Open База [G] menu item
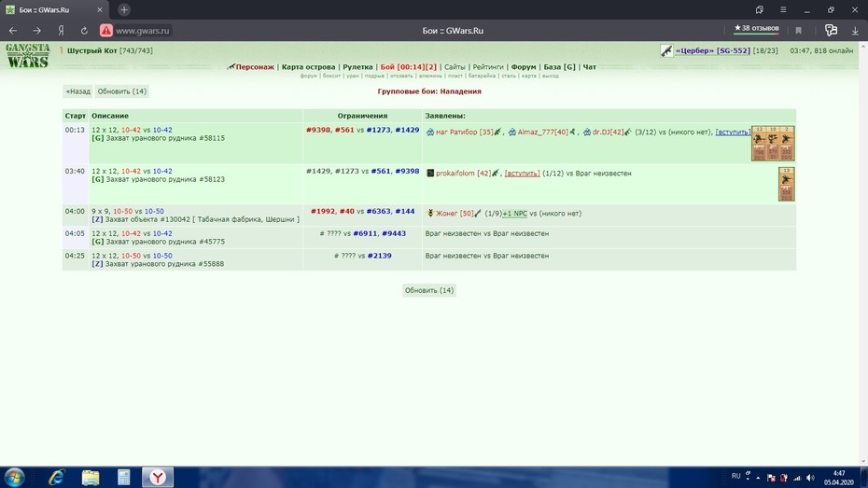 pos(559,67)
